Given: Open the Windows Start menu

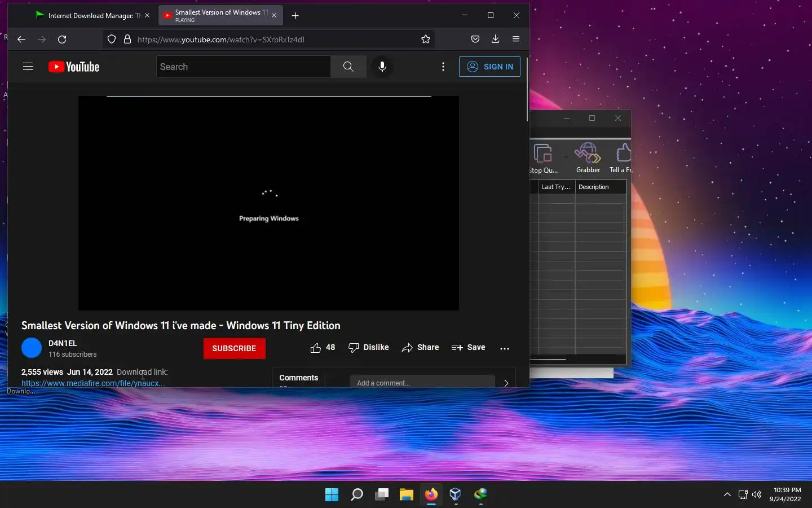Looking at the screenshot, I should pyautogui.click(x=332, y=494).
